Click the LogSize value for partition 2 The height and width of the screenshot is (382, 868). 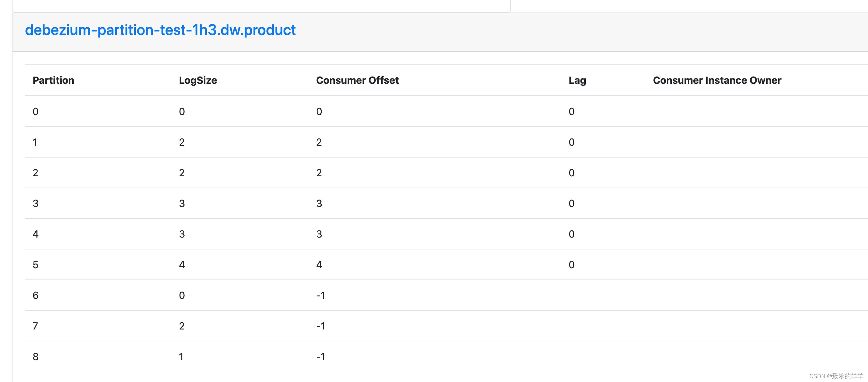click(x=181, y=173)
